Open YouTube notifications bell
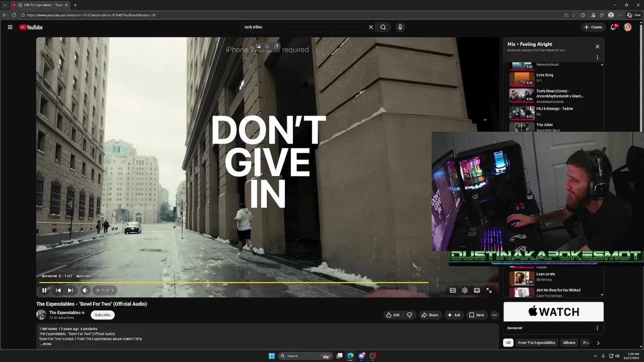The width and height of the screenshot is (644, 362). click(x=613, y=27)
